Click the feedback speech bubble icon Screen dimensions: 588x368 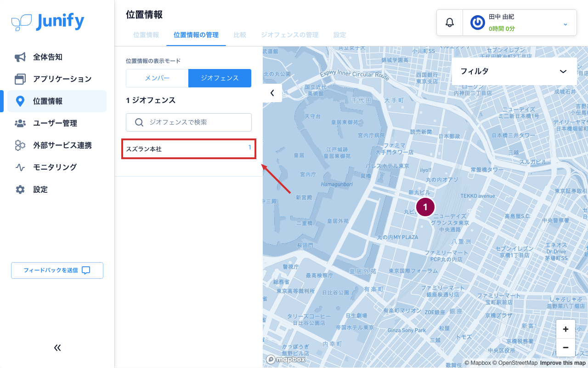pyautogui.click(x=86, y=270)
